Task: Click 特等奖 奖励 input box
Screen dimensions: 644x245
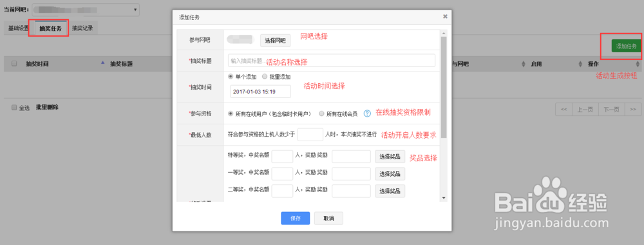Action: coord(351,156)
